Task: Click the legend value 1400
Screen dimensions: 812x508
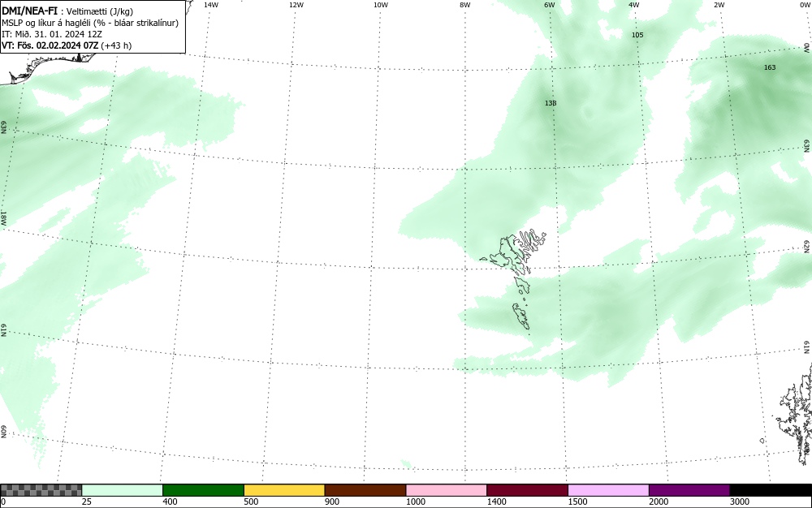Action: [x=496, y=502]
